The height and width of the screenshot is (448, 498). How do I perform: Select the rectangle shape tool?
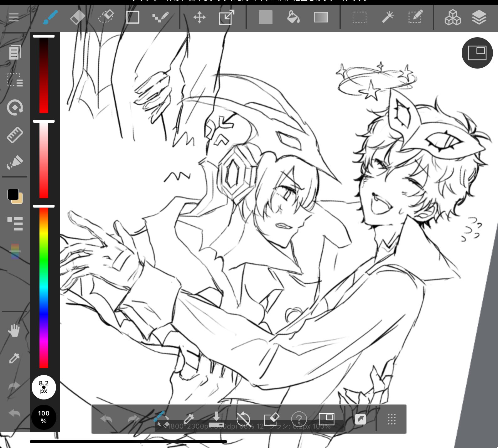(x=132, y=17)
